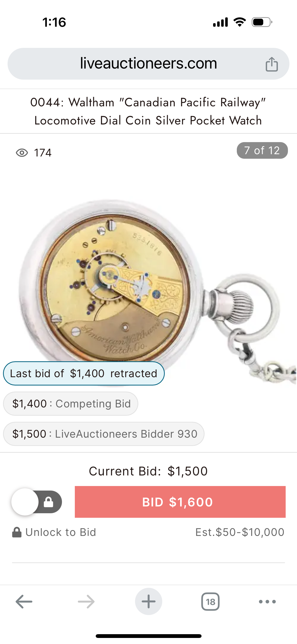Tap the Current Bid $1,500 label
297x644 pixels.
(148, 471)
